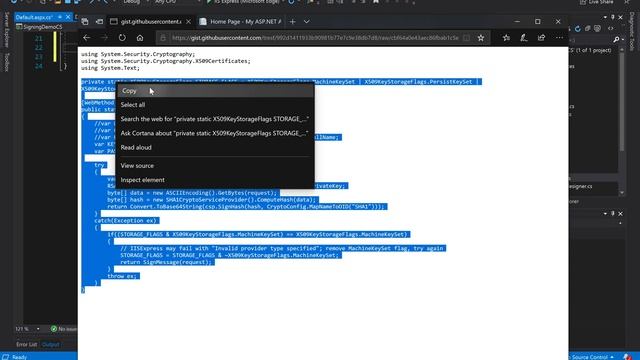Choose Copy from the context menu
The width and height of the screenshot is (640, 360).
pos(216,91)
